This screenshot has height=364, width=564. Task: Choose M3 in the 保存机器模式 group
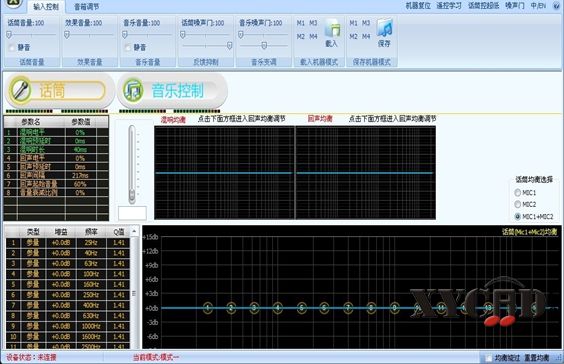(x=366, y=23)
